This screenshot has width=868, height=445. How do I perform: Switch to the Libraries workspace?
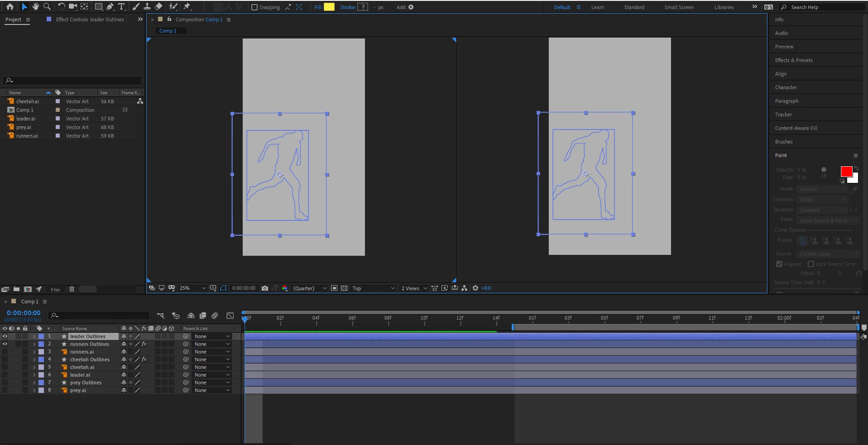click(724, 7)
